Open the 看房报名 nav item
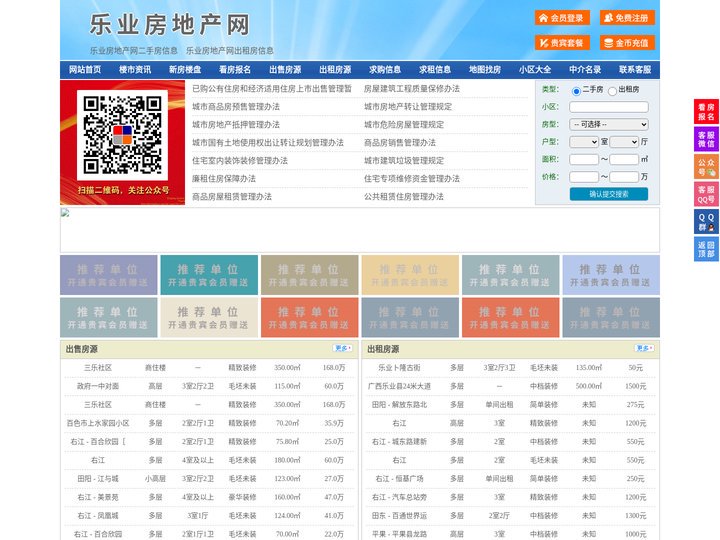The image size is (720, 540). coord(235,70)
